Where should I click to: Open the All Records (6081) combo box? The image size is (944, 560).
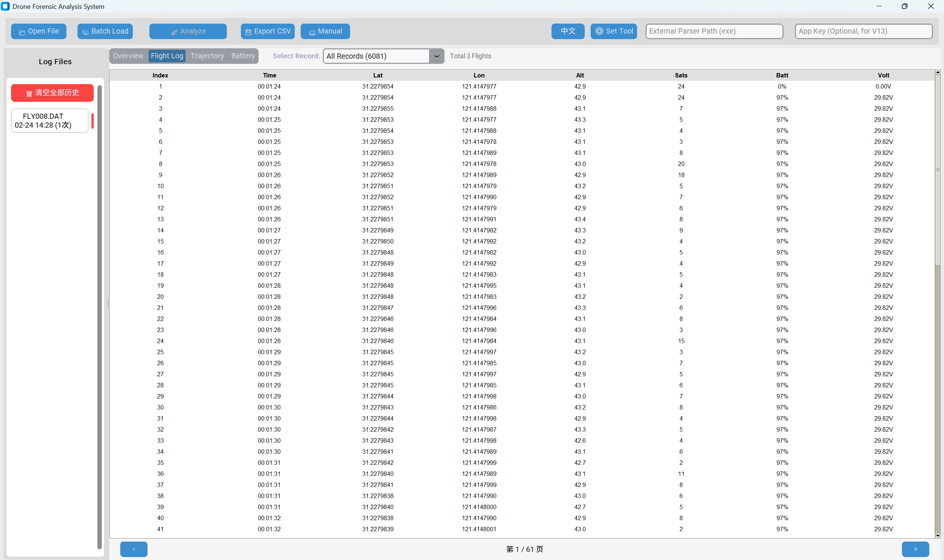[376, 56]
